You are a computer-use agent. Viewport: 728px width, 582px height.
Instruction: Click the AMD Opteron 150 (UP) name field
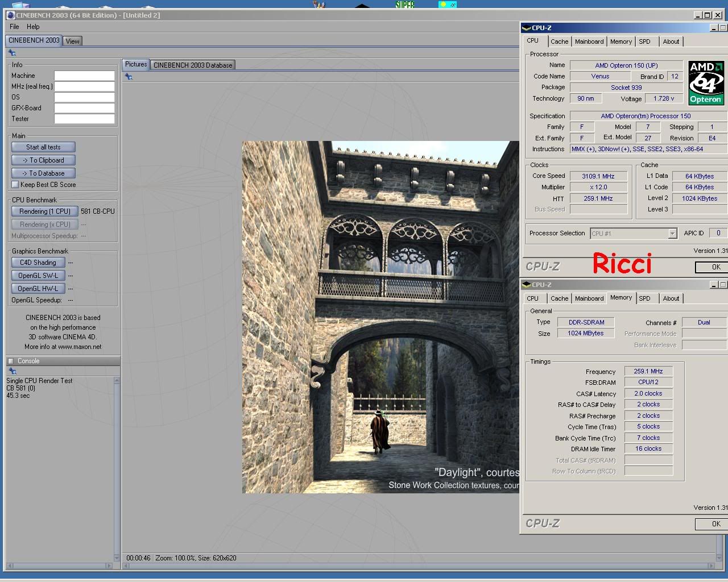tap(626, 65)
